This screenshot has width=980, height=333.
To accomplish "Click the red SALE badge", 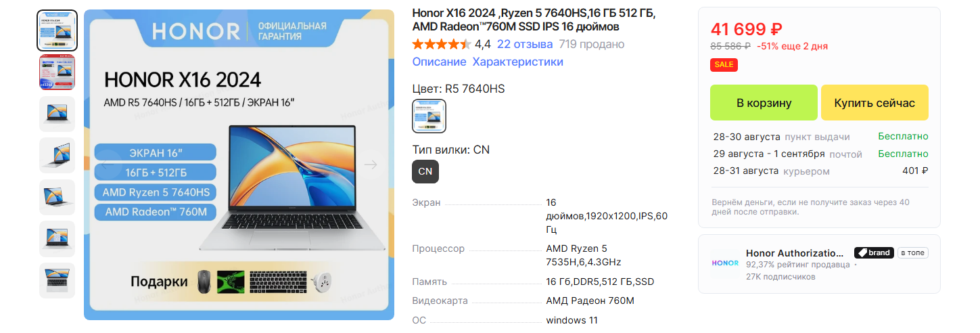I will click(724, 65).
